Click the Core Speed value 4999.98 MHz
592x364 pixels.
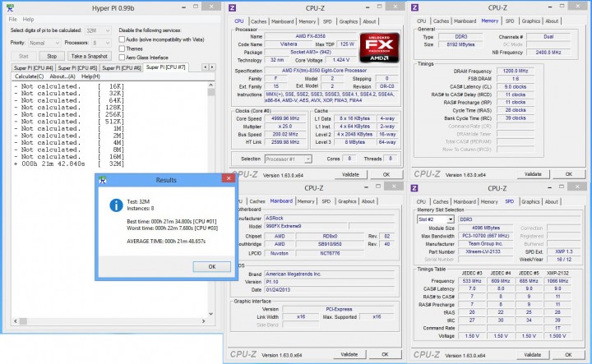(285, 118)
